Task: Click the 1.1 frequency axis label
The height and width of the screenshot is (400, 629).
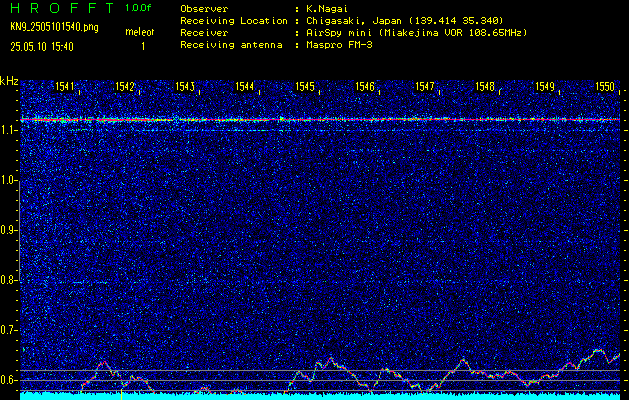Action: tap(7, 130)
